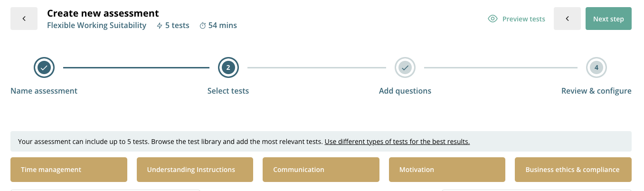This screenshot has height=191, width=644.
Task: Click the lightning icon beside 5 tests
Action: 160,26
